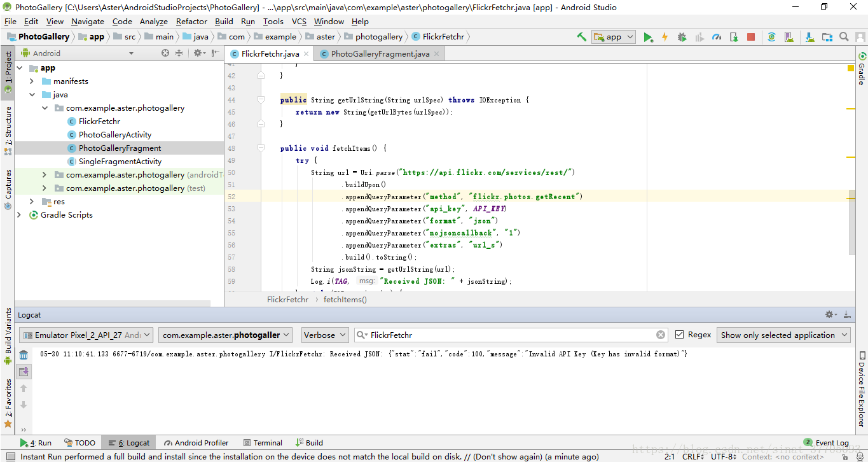
Task: Click the Make Project hammer icon
Action: click(x=581, y=37)
